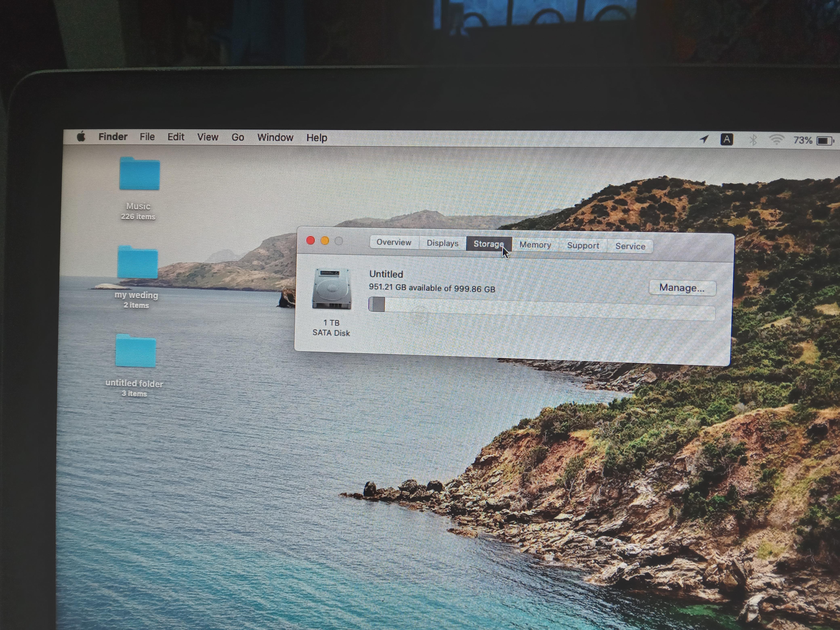840x630 pixels.
Task: Click the location services arrow icon
Action: click(x=704, y=139)
